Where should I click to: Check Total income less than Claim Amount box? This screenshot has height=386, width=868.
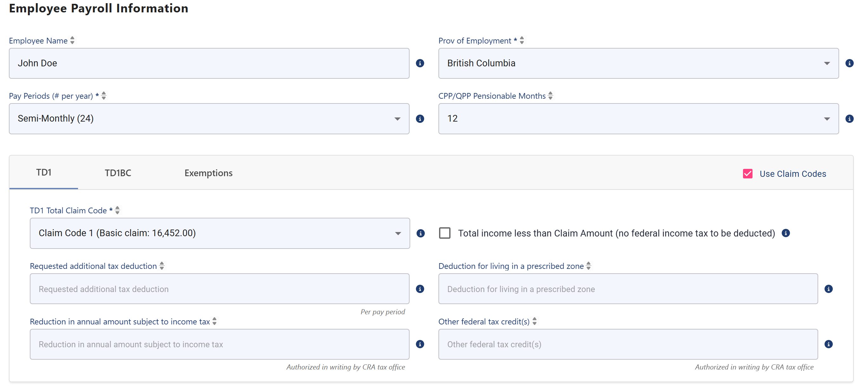[x=444, y=233]
